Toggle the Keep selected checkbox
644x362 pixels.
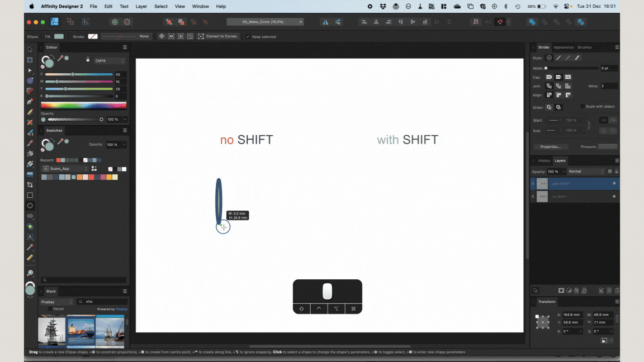[x=248, y=36]
